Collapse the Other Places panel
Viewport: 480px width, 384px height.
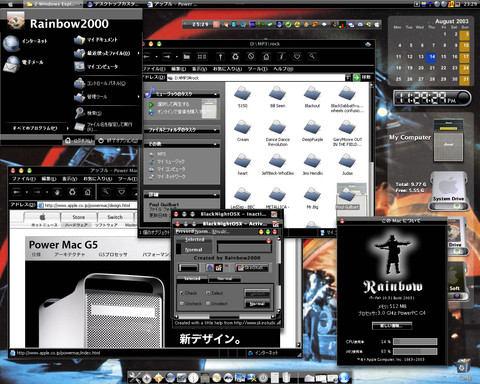tap(215, 144)
